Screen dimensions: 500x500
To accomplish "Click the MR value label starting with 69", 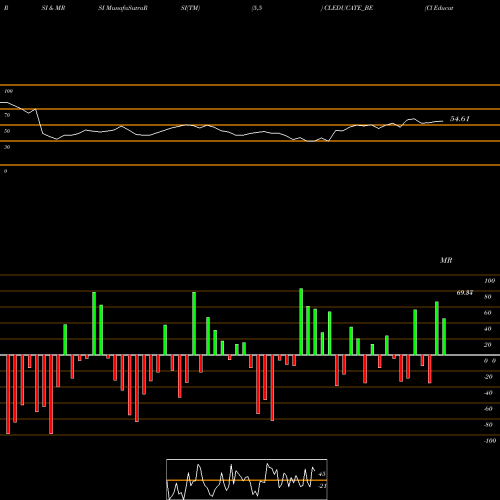I will 464,293.
